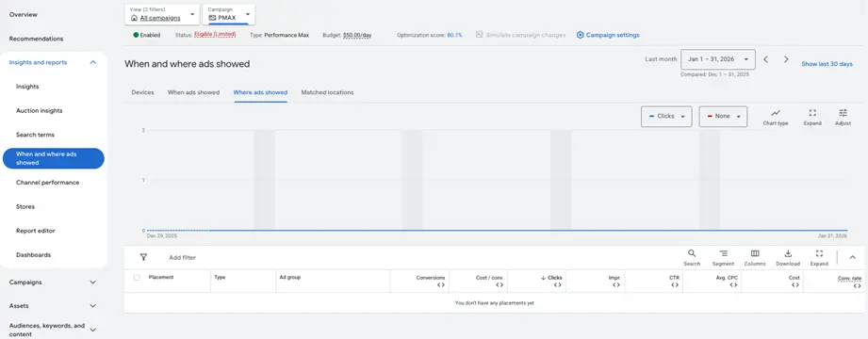Expand the Assets sidebar section
Screen dimensions: 868x339
pos(93,306)
